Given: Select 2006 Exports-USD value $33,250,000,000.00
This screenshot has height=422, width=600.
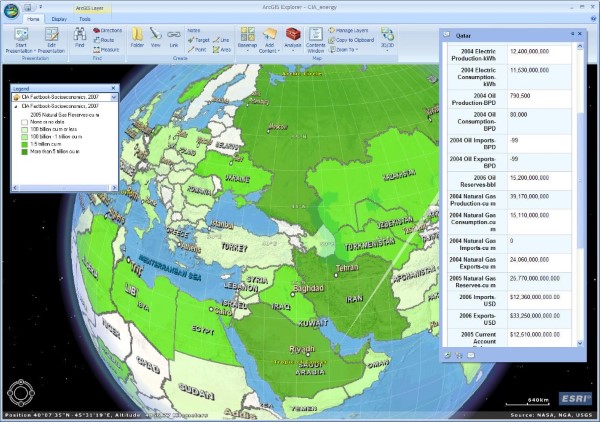Looking at the screenshot, I should click(535, 316).
